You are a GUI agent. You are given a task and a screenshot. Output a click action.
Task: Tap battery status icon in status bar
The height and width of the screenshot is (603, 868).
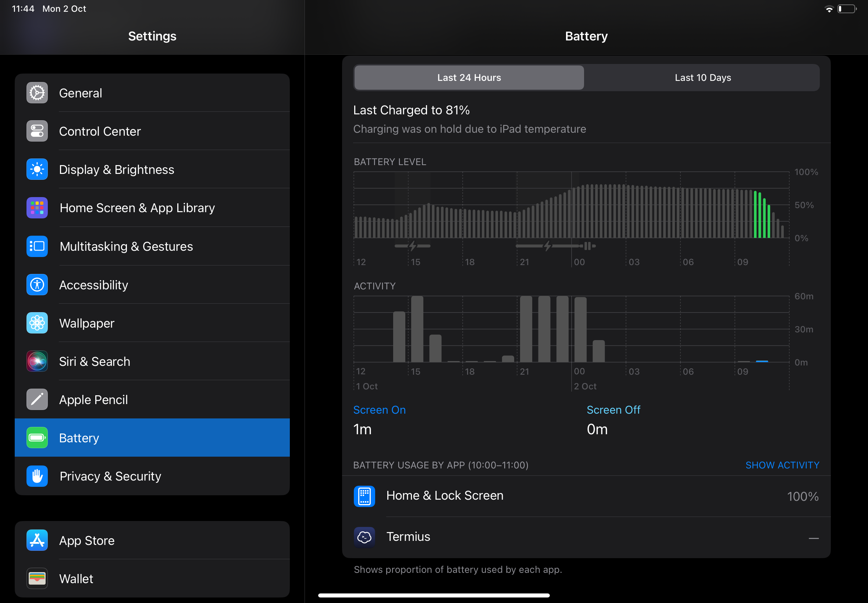(x=847, y=9)
